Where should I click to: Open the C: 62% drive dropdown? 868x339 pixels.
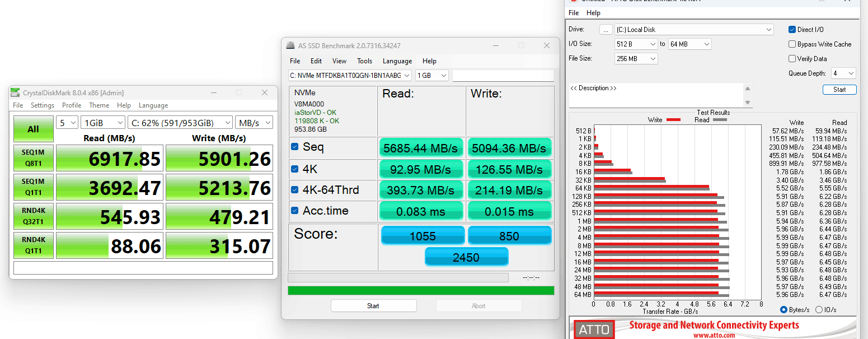click(180, 123)
